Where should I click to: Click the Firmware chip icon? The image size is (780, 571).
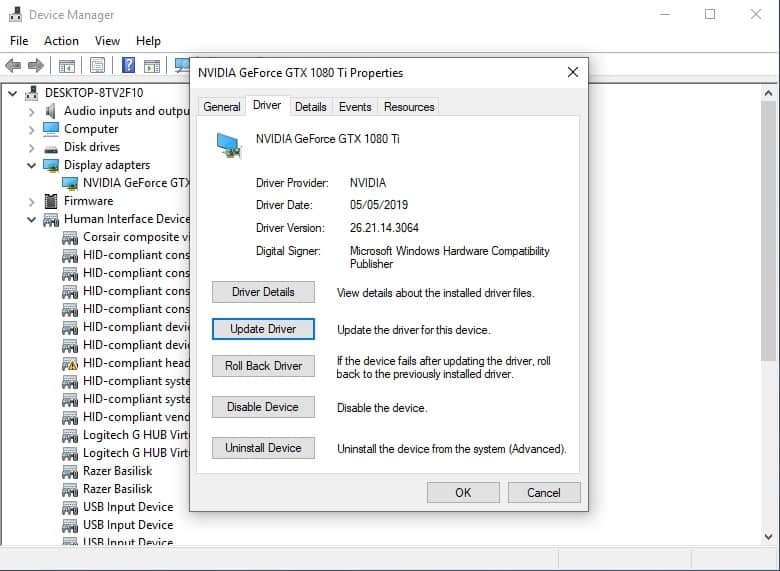pos(51,201)
